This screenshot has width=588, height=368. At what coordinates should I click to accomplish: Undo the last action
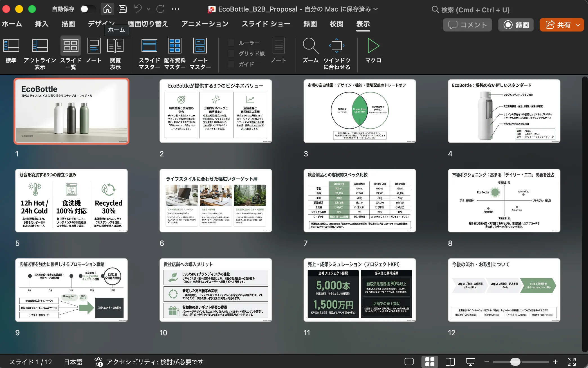pos(138,9)
